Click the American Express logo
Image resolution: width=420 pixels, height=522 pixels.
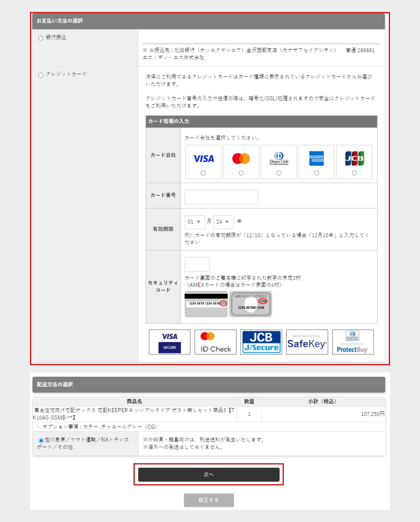[x=316, y=158]
